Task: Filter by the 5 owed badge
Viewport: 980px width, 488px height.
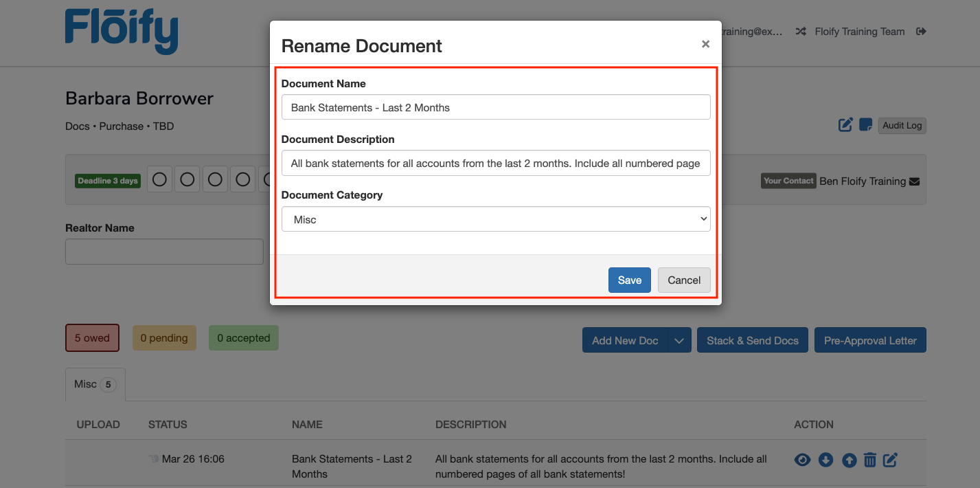Action: [92, 338]
